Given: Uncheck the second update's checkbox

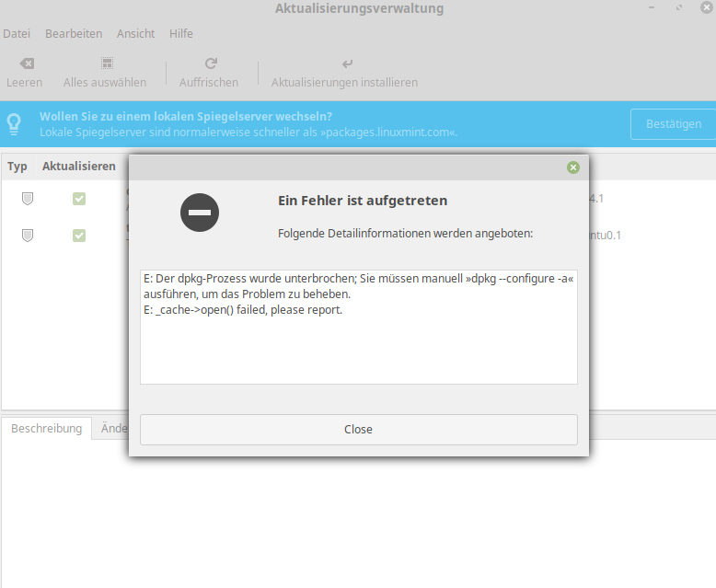Looking at the screenshot, I should 79,236.
